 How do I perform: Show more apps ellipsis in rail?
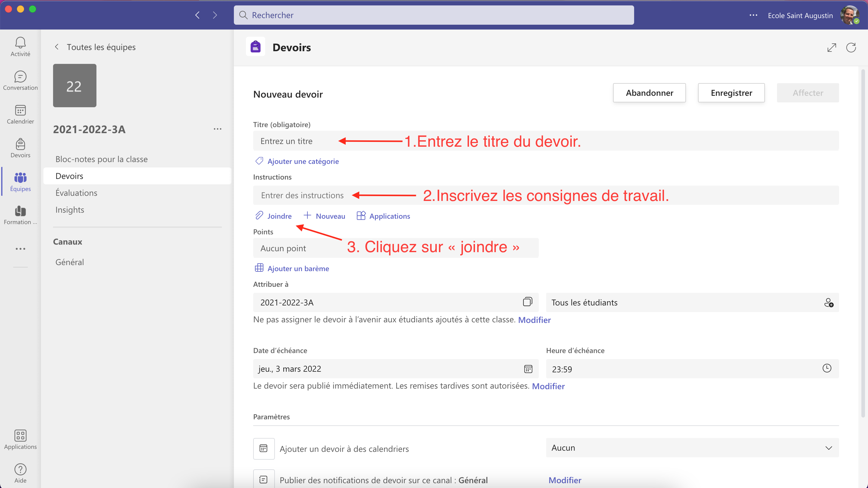coord(20,249)
